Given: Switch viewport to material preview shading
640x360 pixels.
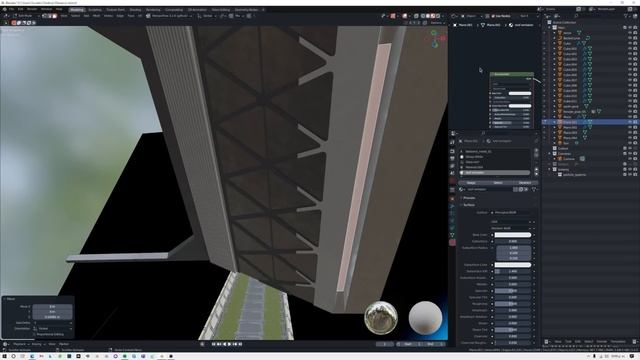Looking at the screenshot, I should (x=433, y=16).
